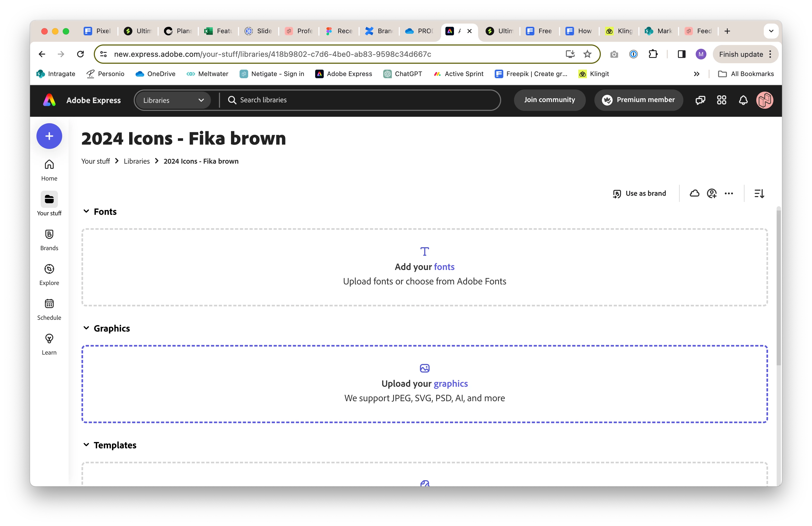Image resolution: width=812 pixels, height=526 pixels.
Task: Collapse the Fonts section
Action: 86,211
